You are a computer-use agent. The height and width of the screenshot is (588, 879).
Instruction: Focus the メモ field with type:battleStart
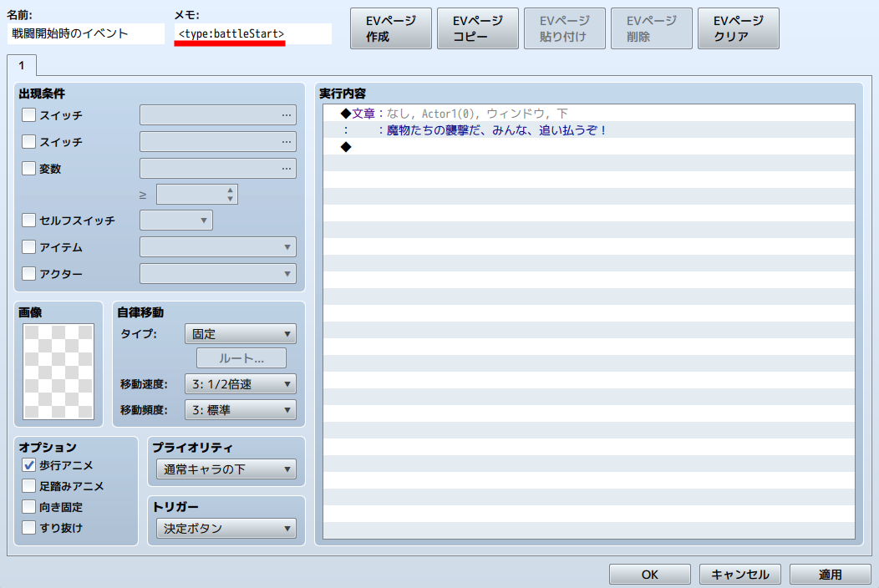253,33
